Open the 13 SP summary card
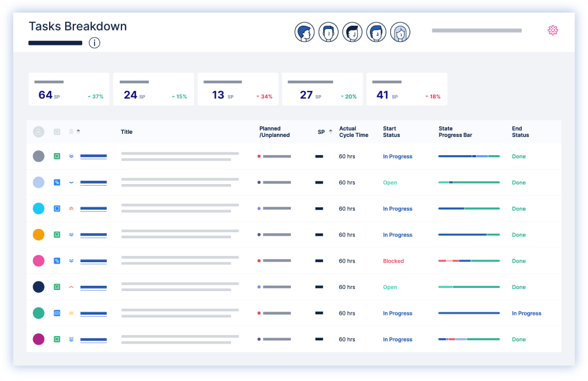This screenshot has height=381, width=588. click(238, 89)
